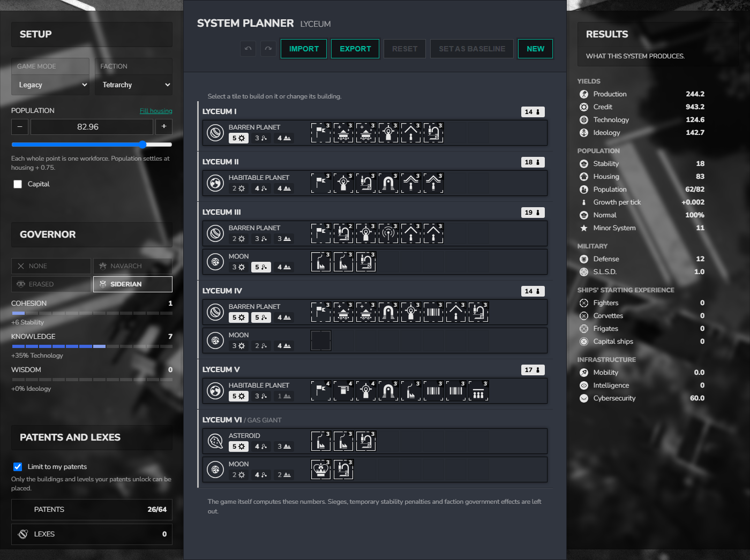
Task: Uncheck Limit to my patents
Action: (x=18, y=467)
